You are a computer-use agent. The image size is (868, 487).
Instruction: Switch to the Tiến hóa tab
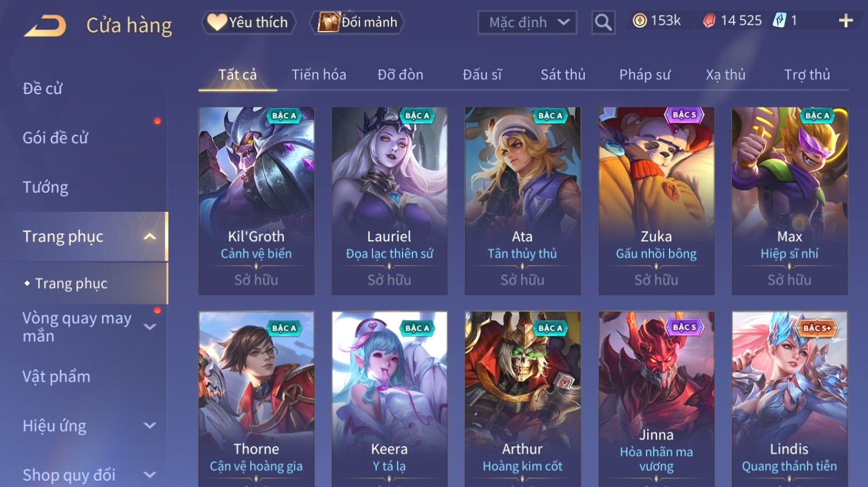point(319,75)
